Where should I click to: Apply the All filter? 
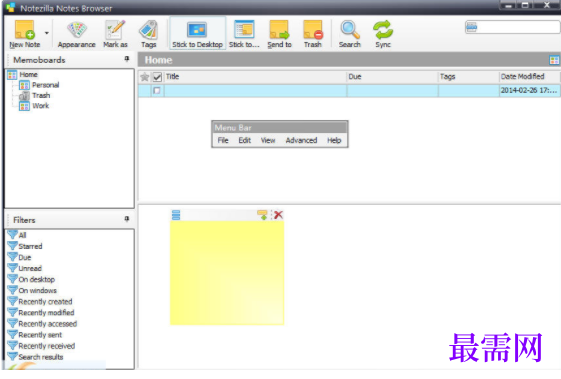tap(17, 235)
